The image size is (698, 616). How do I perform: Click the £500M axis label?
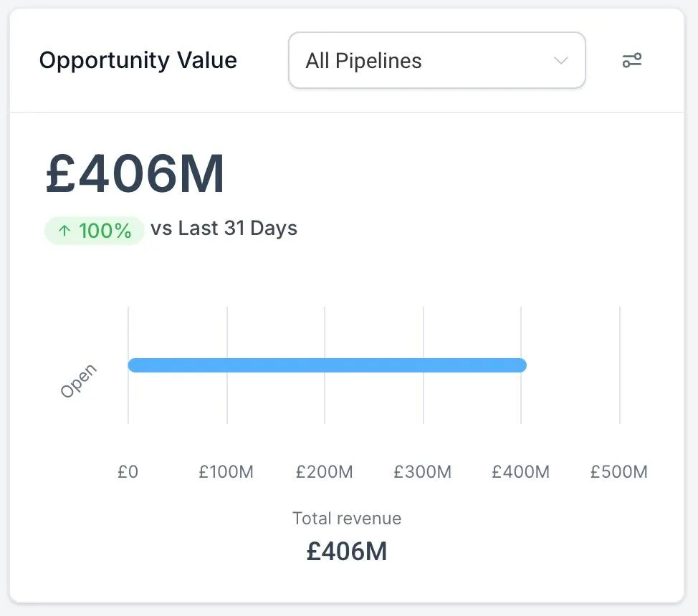(x=619, y=472)
